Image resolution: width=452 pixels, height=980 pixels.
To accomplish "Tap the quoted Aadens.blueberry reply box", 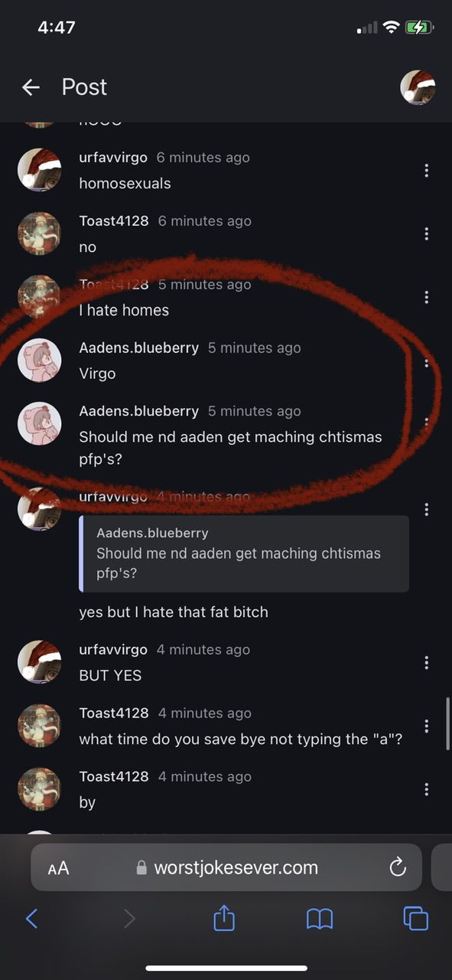I will 244,554.
